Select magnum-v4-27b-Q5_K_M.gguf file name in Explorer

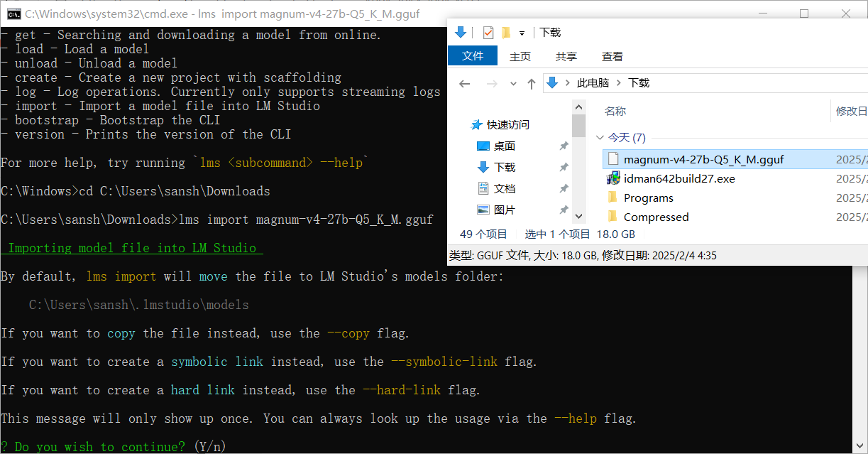tap(703, 159)
